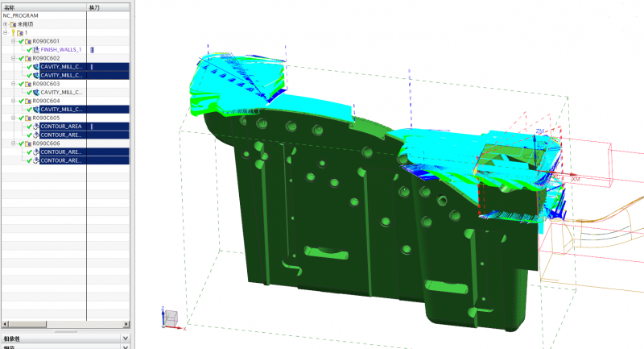Image resolution: width=644 pixels, height=349 pixels.
Task: Collapse the R090C601 program group
Action: pyautogui.click(x=14, y=41)
